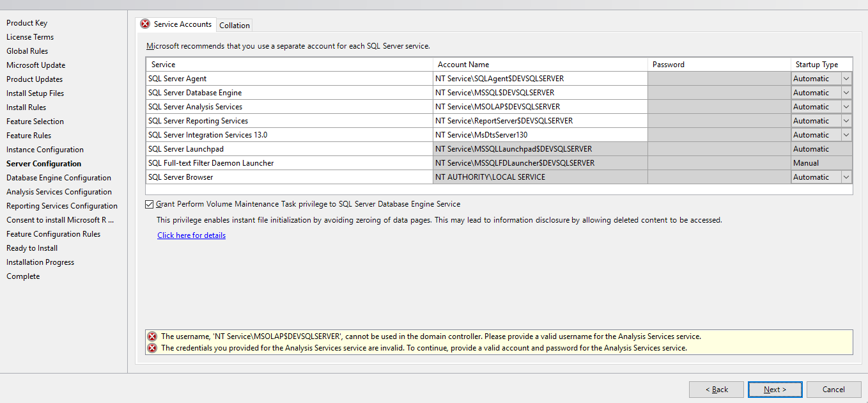
Task: Select SQL Server Reporting Services cell
Action: click(290, 121)
